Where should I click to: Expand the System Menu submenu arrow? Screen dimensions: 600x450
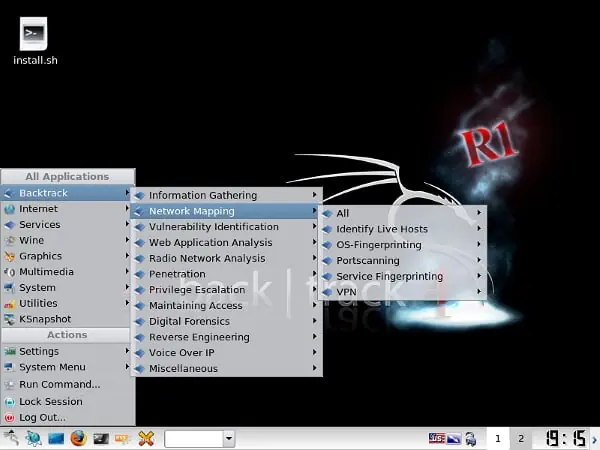point(127,367)
